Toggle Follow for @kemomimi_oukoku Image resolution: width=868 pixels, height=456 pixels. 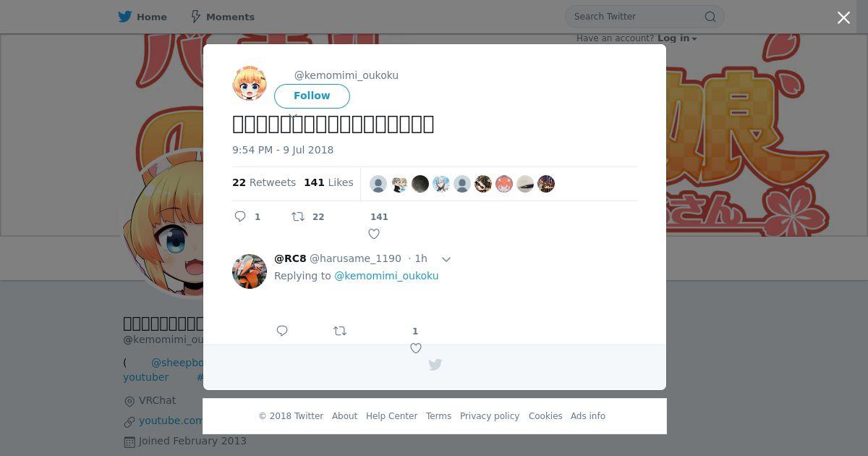click(312, 96)
